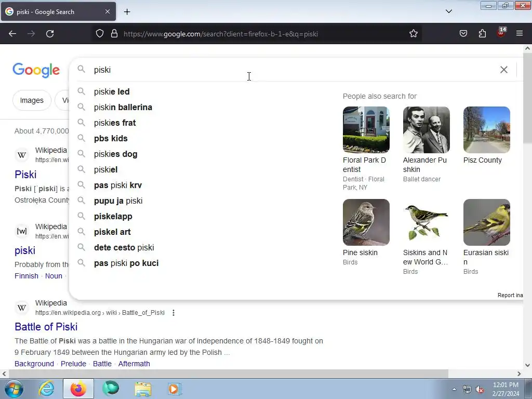Close the 'piski - Google Search' tab

107,11
